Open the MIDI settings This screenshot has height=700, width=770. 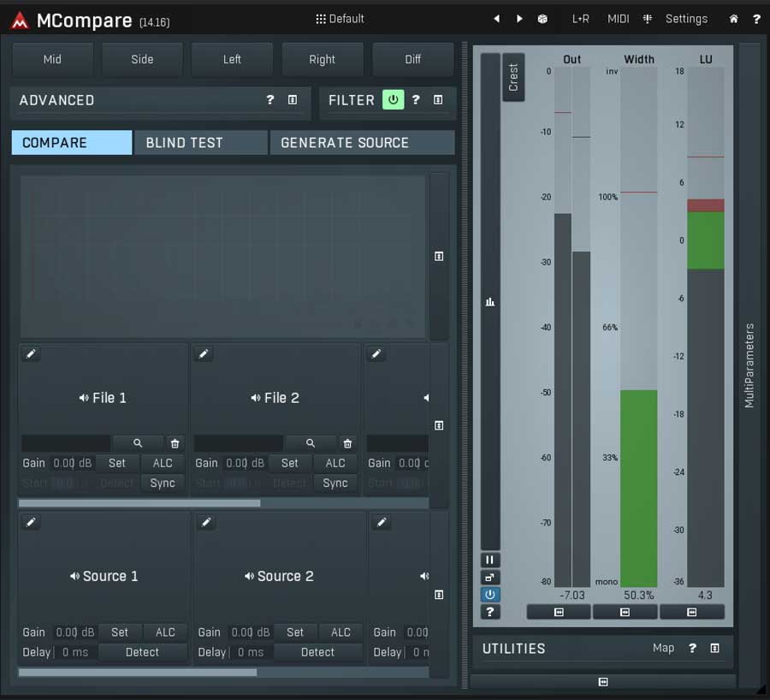(x=618, y=19)
